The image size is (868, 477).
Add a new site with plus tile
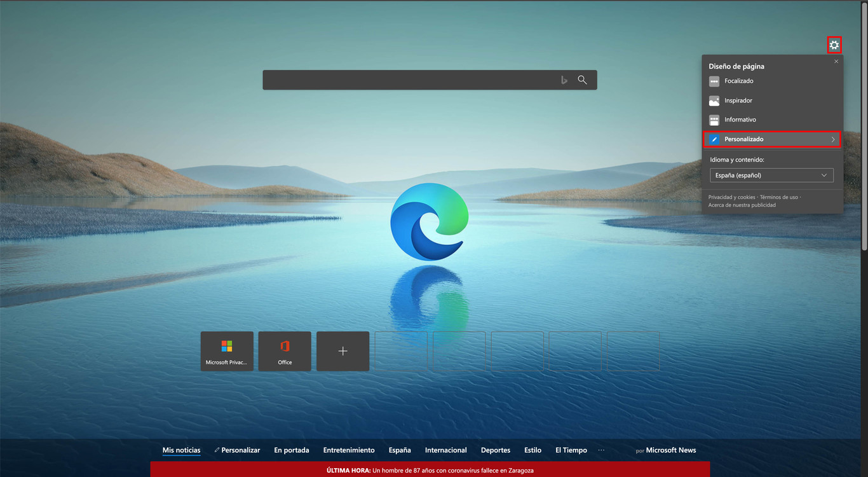pos(342,351)
